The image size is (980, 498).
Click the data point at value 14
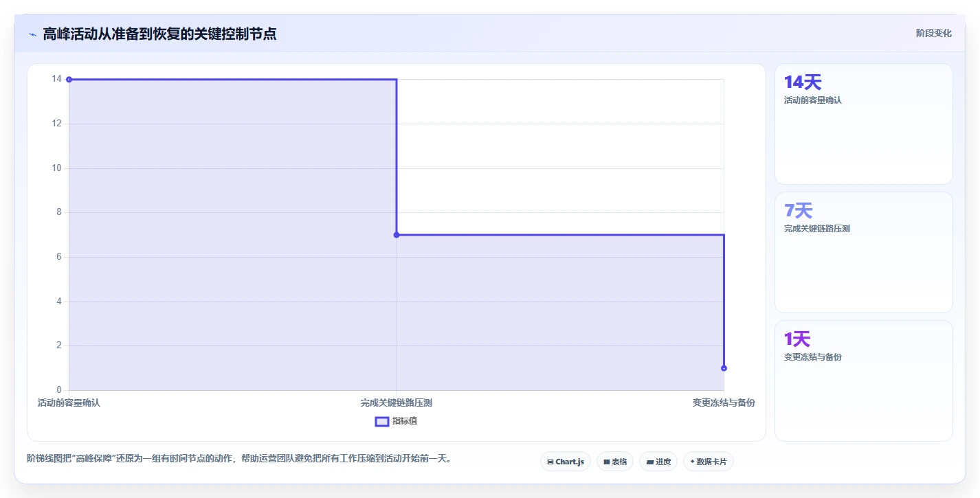click(69, 80)
